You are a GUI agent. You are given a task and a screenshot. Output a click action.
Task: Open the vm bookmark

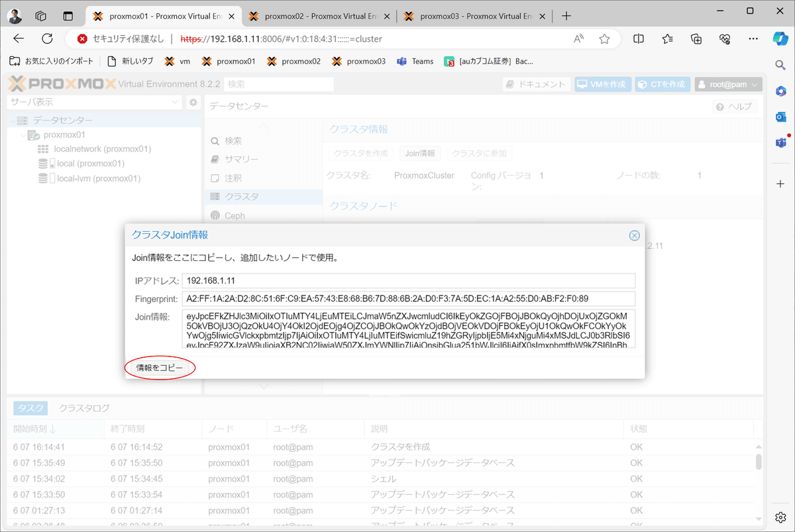pyautogui.click(x=178, y=61)
